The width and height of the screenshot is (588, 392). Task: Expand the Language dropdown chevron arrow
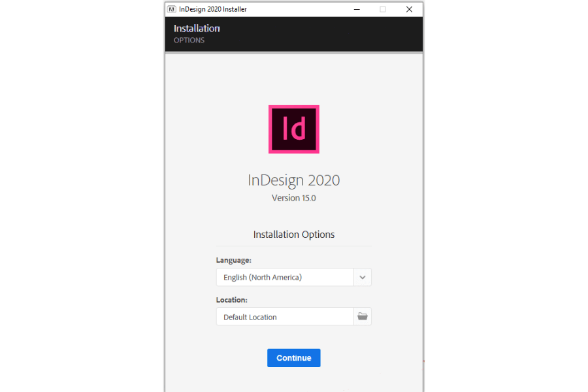point(363,277)
